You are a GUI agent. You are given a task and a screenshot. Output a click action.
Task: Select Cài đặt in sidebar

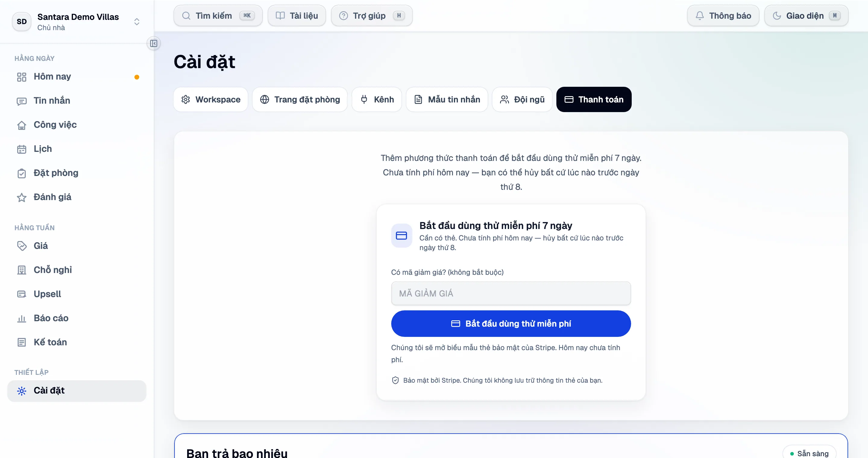[x=77, y=391]
